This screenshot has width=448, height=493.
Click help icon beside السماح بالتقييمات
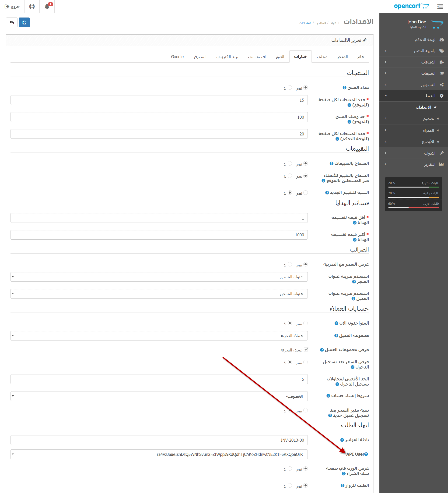(332, 163)
